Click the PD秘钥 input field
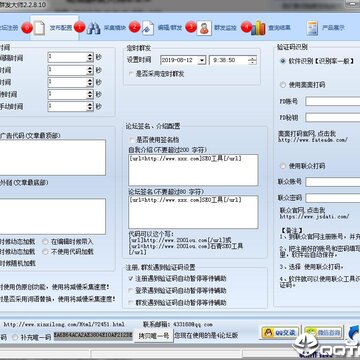This screenshot has width=360, height=360. point(333,117)
